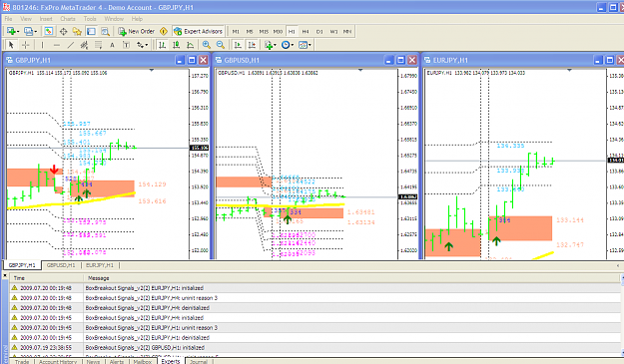The height and width of the screenshot is (364, 624).
Task: Click the zoom out magnifier icon
Action: pos(220,45)
